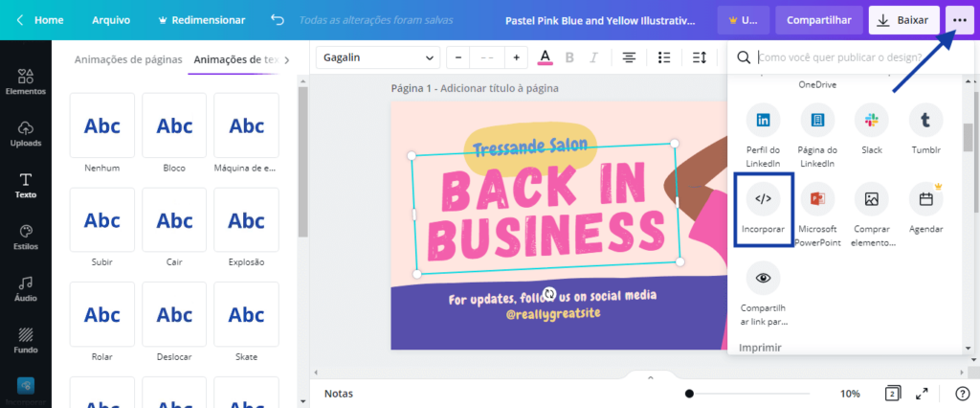This screenshot has height=408, width=980.
Task: Click the 10% zoom value
Action: [x=850, y=394]
